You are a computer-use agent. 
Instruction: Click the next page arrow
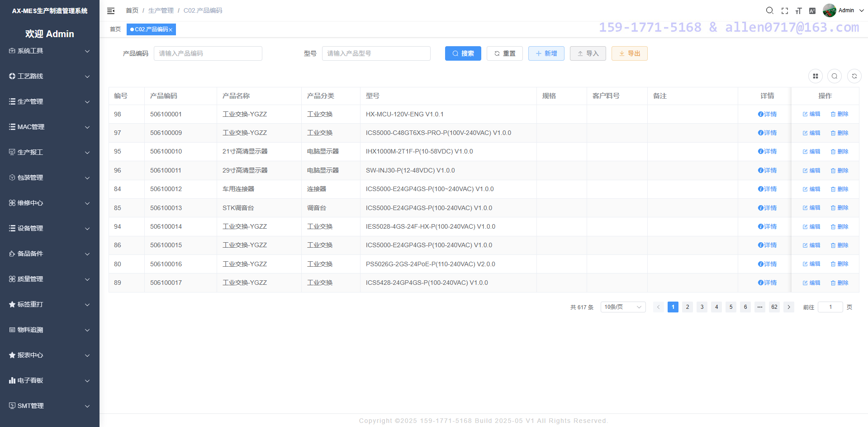[789, 307]
